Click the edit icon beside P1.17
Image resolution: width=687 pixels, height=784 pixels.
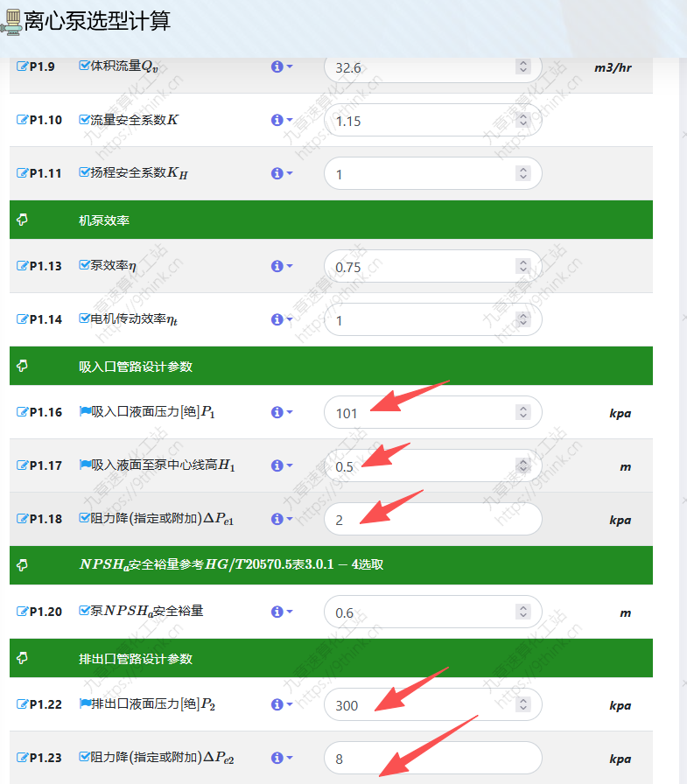click(x=22, y=465)
